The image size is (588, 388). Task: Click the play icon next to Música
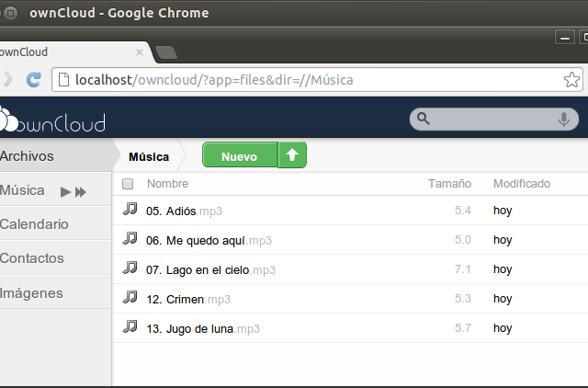65,192
